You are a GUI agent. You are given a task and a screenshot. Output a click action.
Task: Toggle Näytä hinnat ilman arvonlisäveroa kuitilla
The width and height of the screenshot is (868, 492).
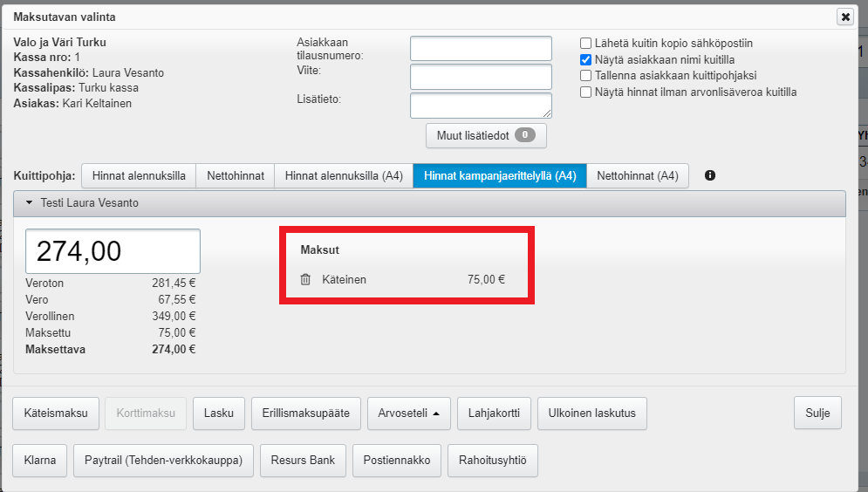point(587,92)
